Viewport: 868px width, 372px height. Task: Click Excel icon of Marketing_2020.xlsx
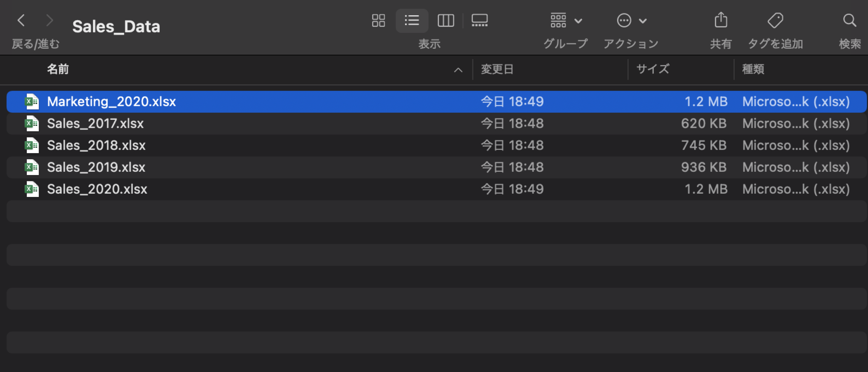point(32,102)
